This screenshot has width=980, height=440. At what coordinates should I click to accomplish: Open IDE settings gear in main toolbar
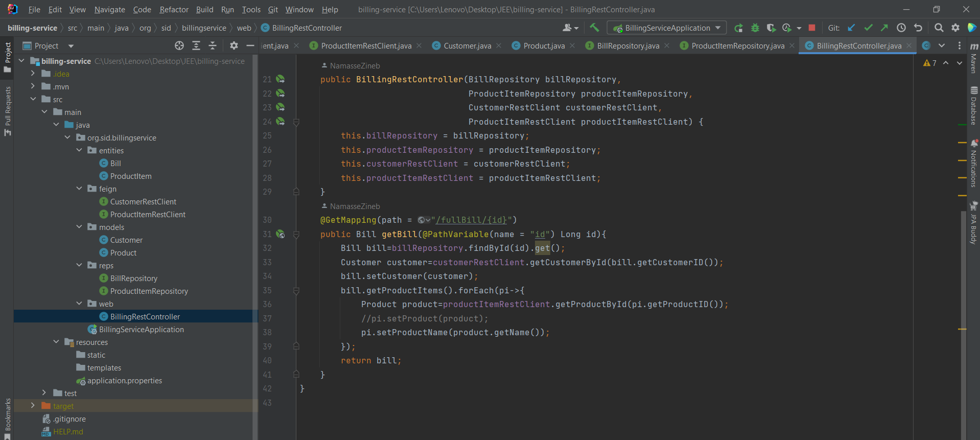pos(955,28)
